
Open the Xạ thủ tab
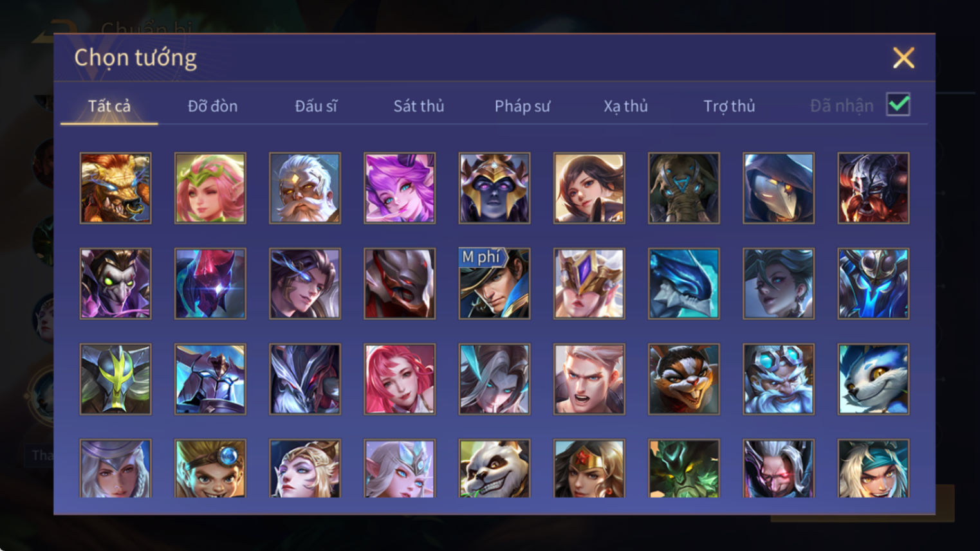(x=625, y=106)
